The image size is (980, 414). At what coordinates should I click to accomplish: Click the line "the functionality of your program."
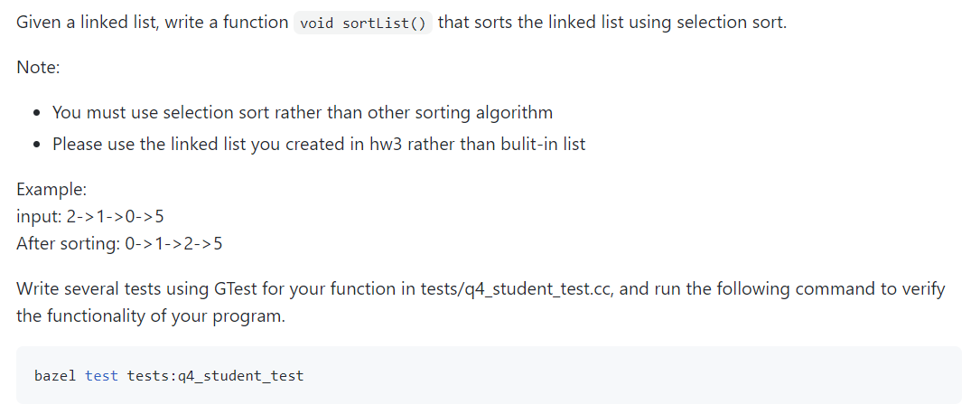tap(151, 315)
